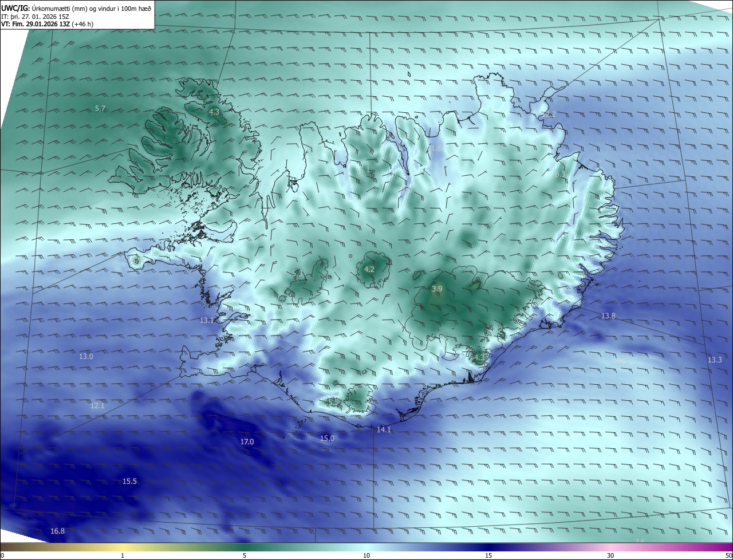Click the 17.0 maximum value label
Viewport: 733px width, 560px height.
click(247, 442)
